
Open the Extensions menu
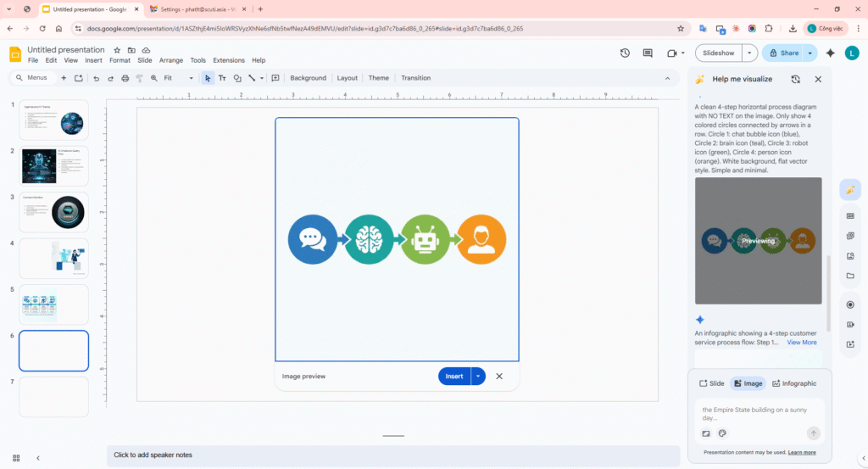tap(228, 60)
